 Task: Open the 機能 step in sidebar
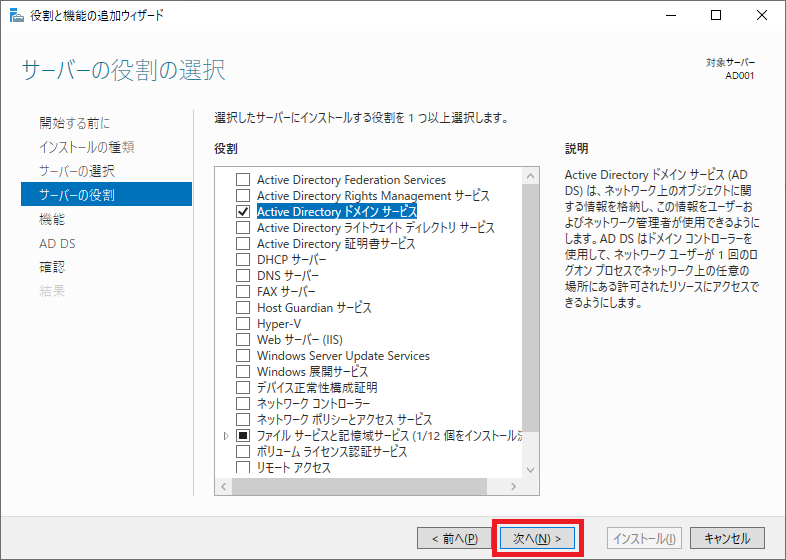52,219
